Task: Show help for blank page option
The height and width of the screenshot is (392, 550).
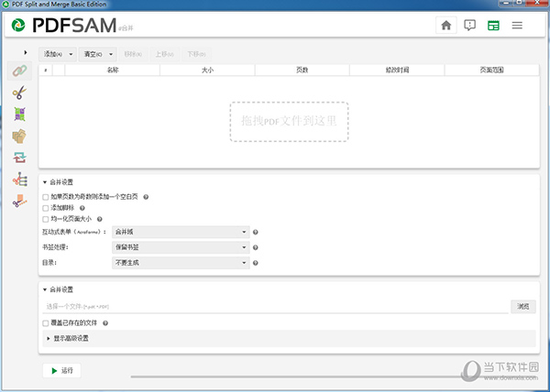Action: [146, 197]
